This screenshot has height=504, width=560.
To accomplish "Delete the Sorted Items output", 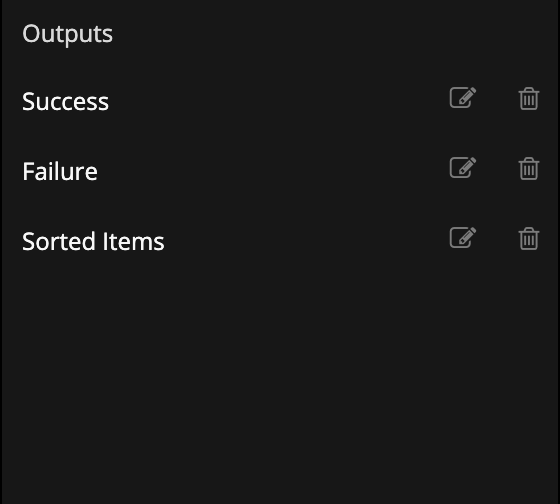I will tap(529, 238).
